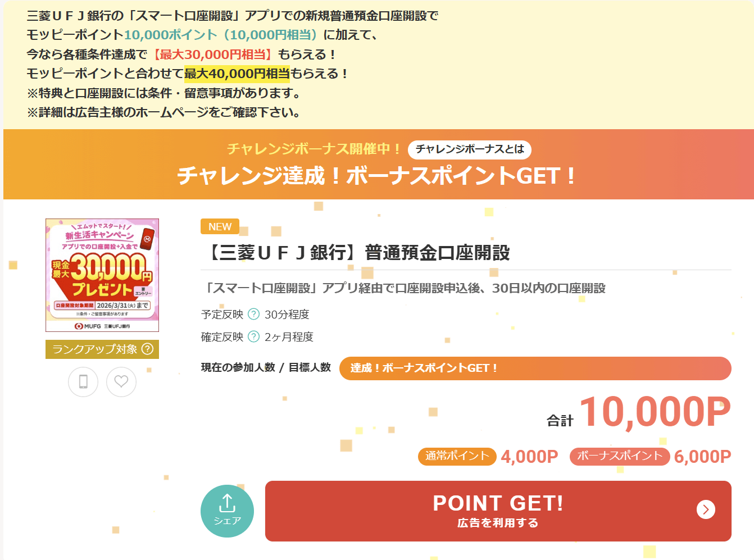This screenshot has height=560, width=754.
Task: Click the smartphone device icon
Action: coord(83,382)
